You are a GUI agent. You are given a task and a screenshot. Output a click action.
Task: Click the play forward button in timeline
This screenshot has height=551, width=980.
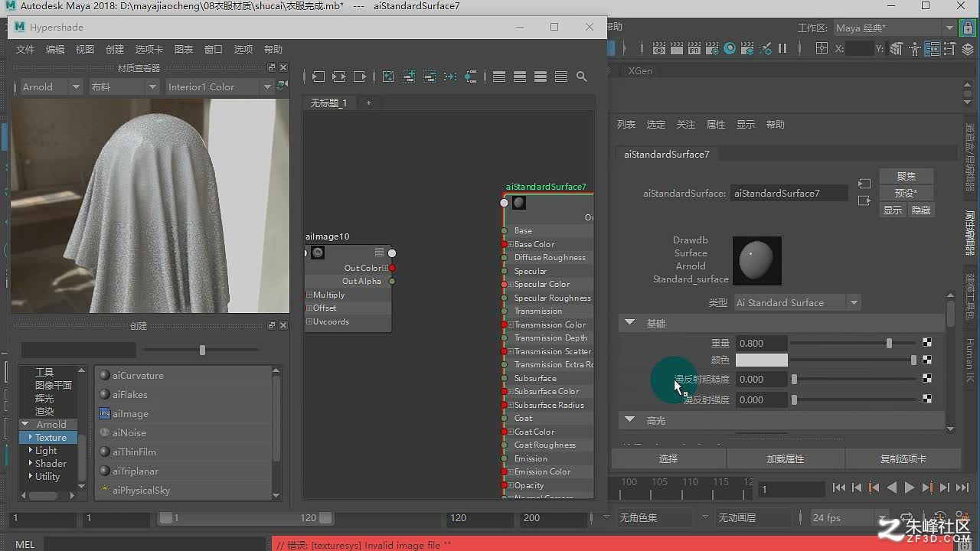[909, 487]
